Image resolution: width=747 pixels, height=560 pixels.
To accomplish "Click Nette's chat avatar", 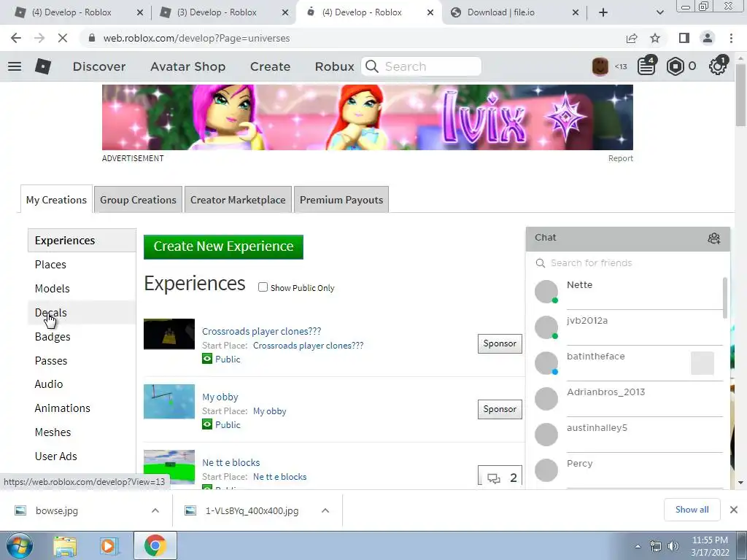I will point(546,292).
